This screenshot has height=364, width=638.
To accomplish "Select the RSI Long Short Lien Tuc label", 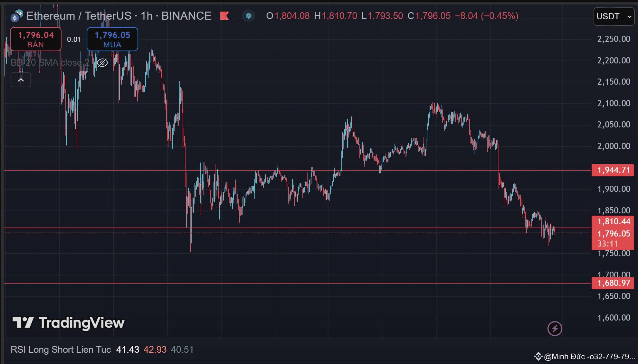I will 61,350.
